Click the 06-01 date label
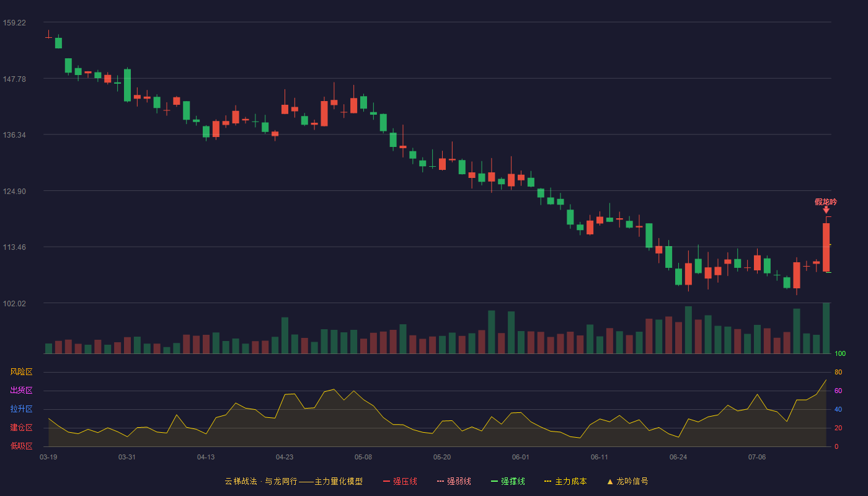868x496 pixels. coord(521,457)
